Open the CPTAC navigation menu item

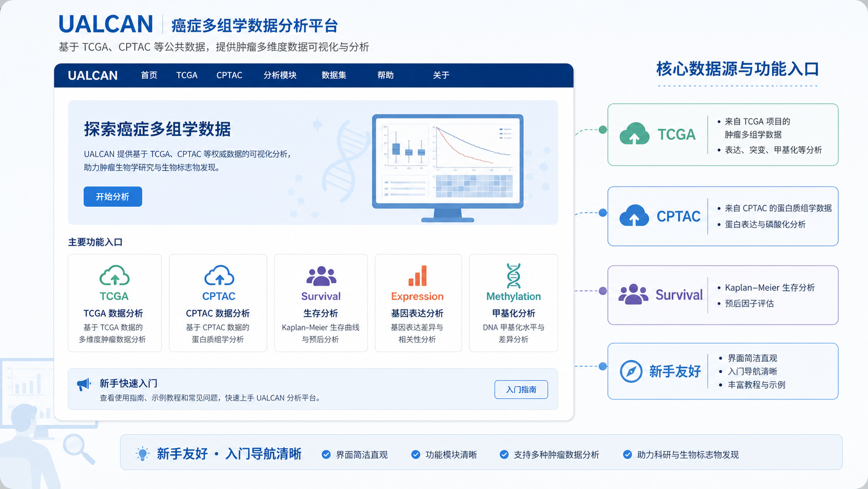tap(229, 75)
